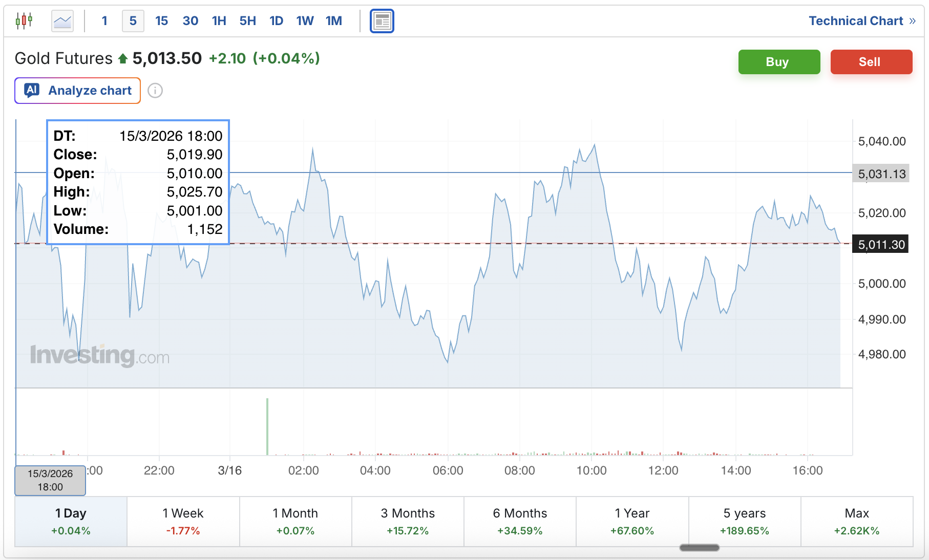
Task: Enable the 1H timeframe
Action: tap(219, 20)
